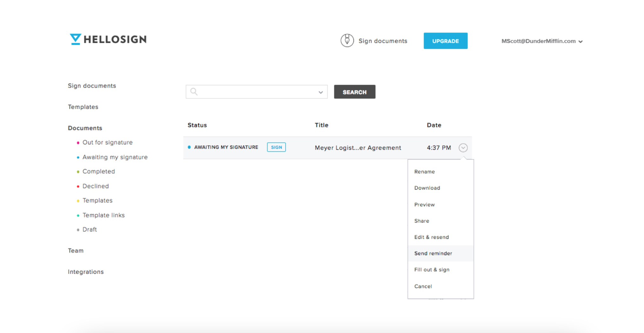Open Sign documents in the header
Image resolution: width=644 pixels, height=333 pixels.
point(383,41)
